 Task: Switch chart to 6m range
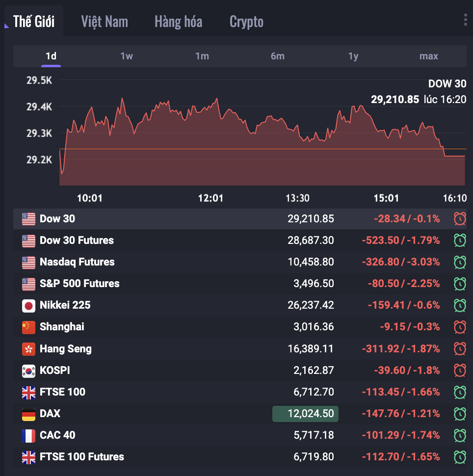click(278, 56)
